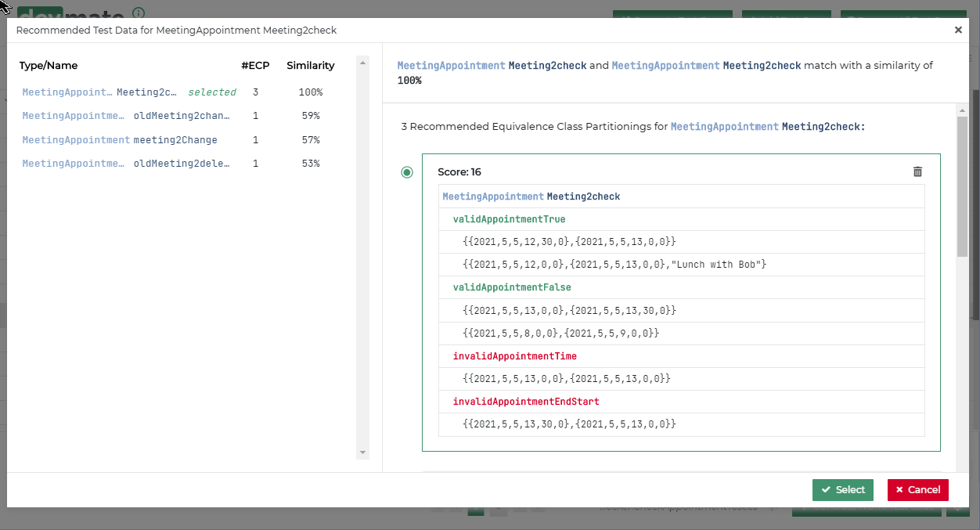The image size is (980, 530).
Task: Click the #ECP column header
Action: (255, 66)
